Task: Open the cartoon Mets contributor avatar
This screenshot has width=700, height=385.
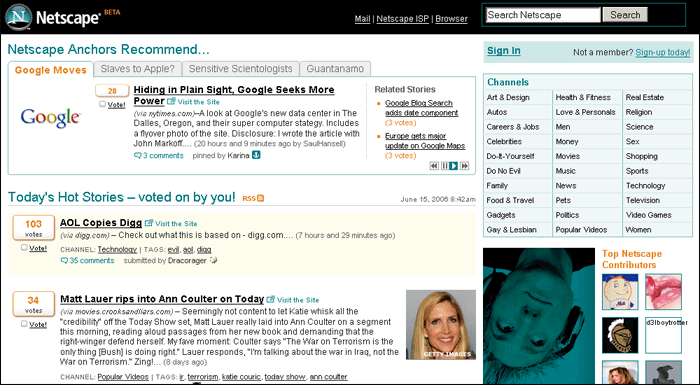Action: pos(620,292)
